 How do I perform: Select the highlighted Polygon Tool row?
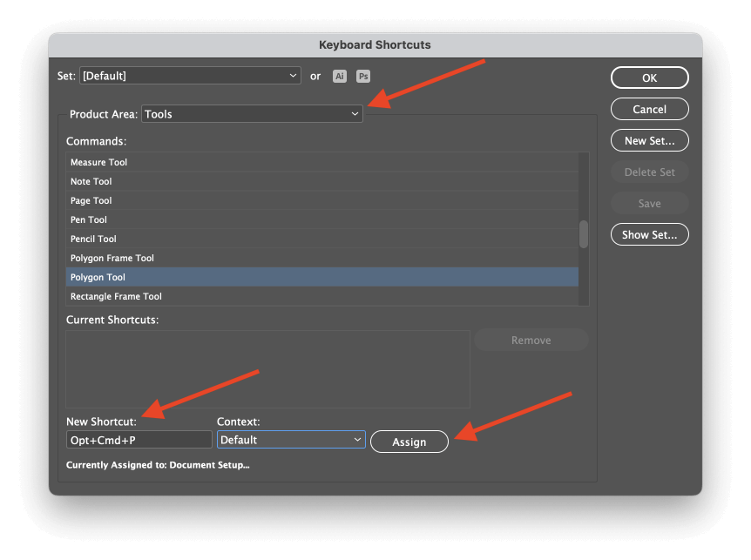(x=321, y=277)
